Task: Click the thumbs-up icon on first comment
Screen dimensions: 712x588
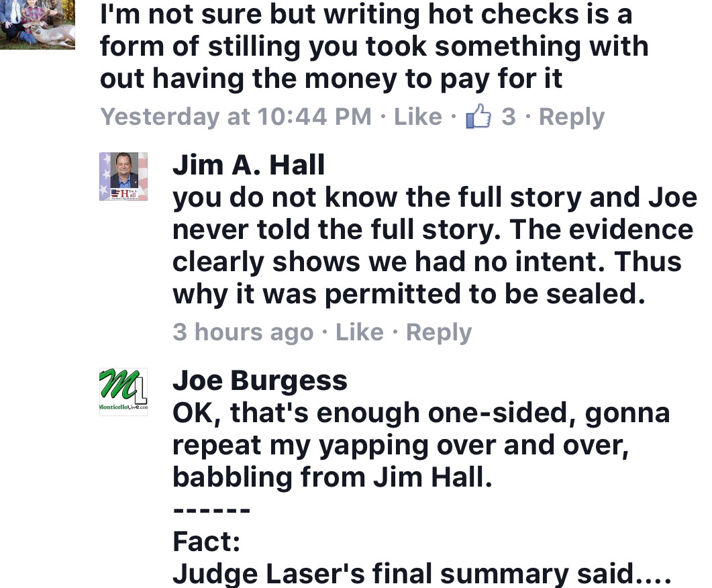Action: pyautogui.click(x=479, y=118)
